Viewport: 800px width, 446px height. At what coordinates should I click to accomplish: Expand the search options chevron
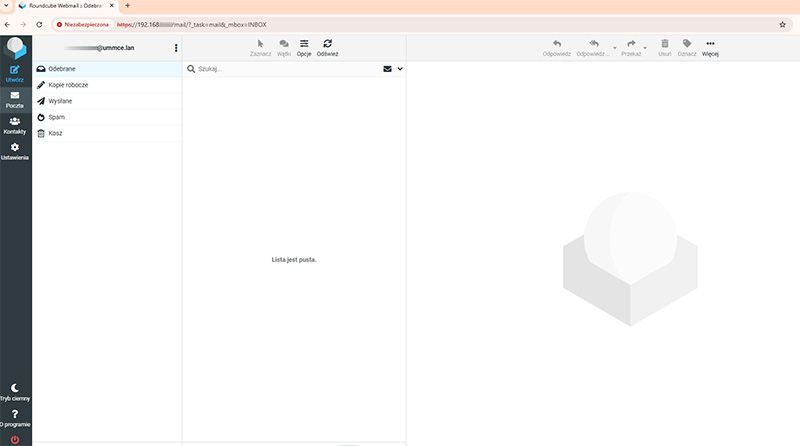click(399, 69)
